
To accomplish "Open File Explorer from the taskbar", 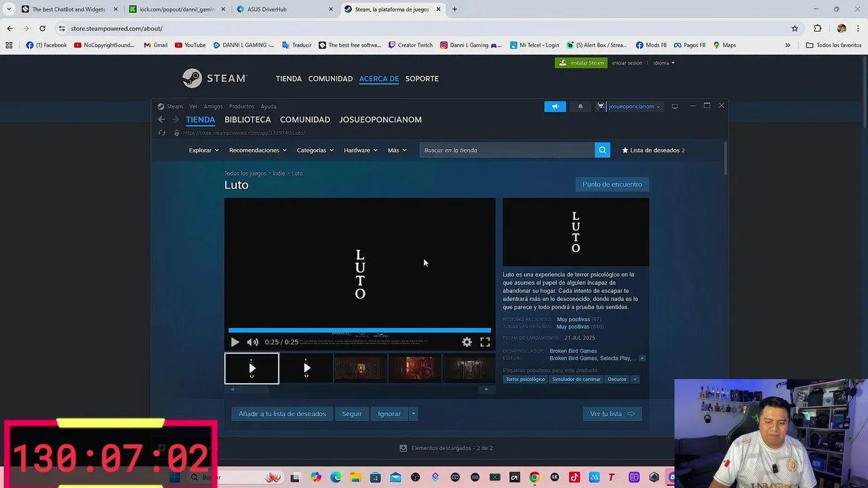I will click(x=355, y=478).
